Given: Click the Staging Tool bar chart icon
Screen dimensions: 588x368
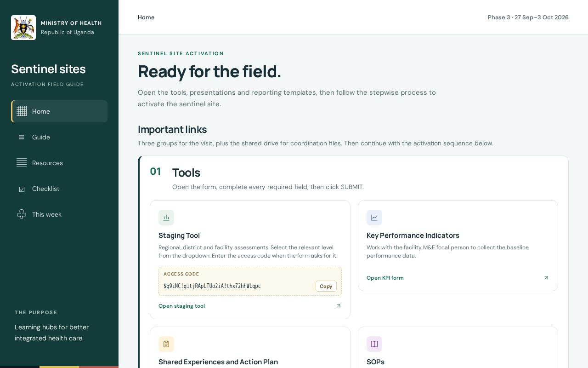Looking at the screenshot, I should click(166, 218).
